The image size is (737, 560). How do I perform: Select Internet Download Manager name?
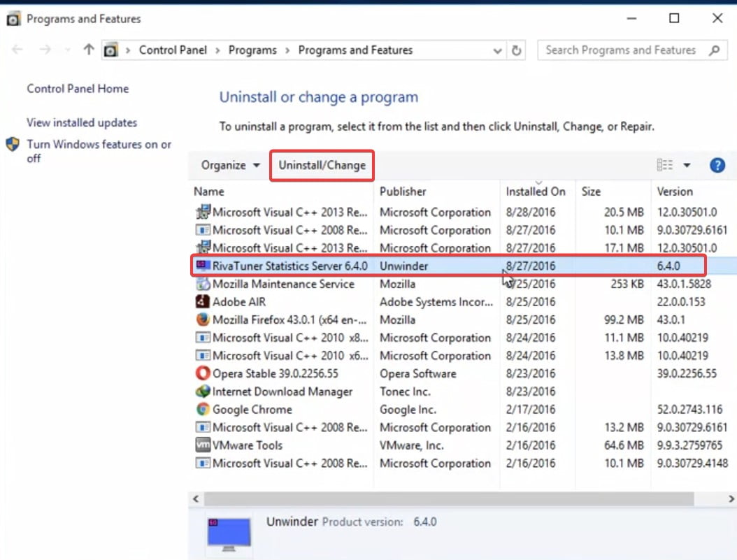282,392
